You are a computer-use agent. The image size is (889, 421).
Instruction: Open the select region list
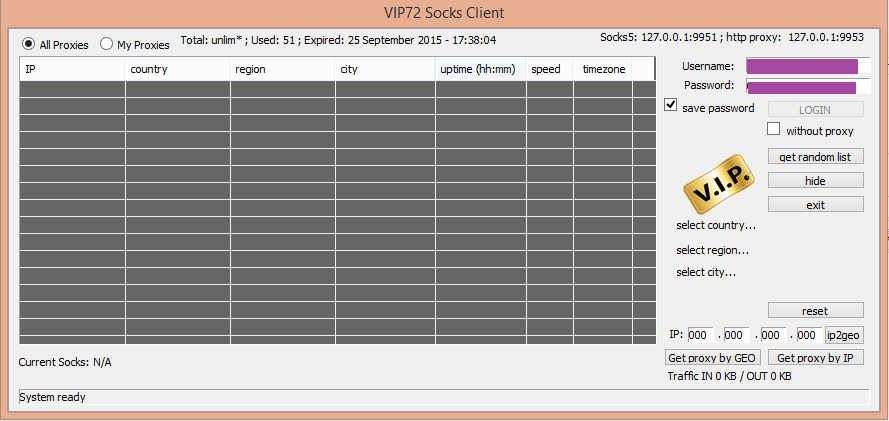point(712,250)
